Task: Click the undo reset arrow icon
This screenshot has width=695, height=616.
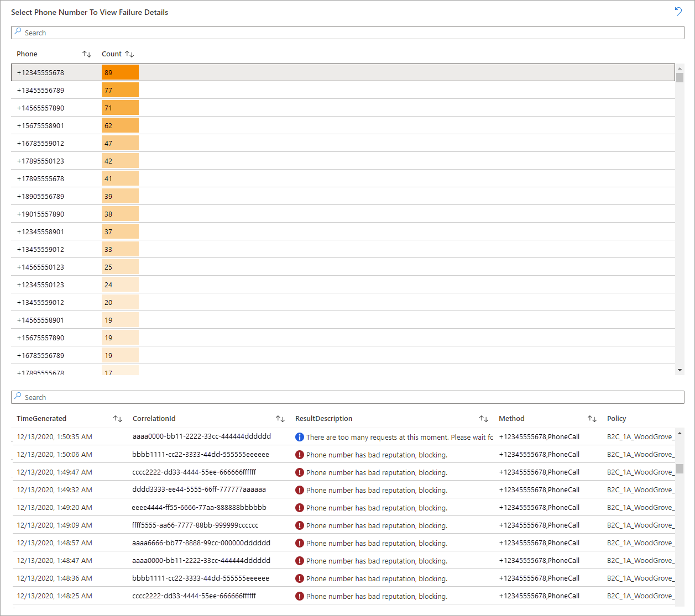Action: click(x=678, y=12)
